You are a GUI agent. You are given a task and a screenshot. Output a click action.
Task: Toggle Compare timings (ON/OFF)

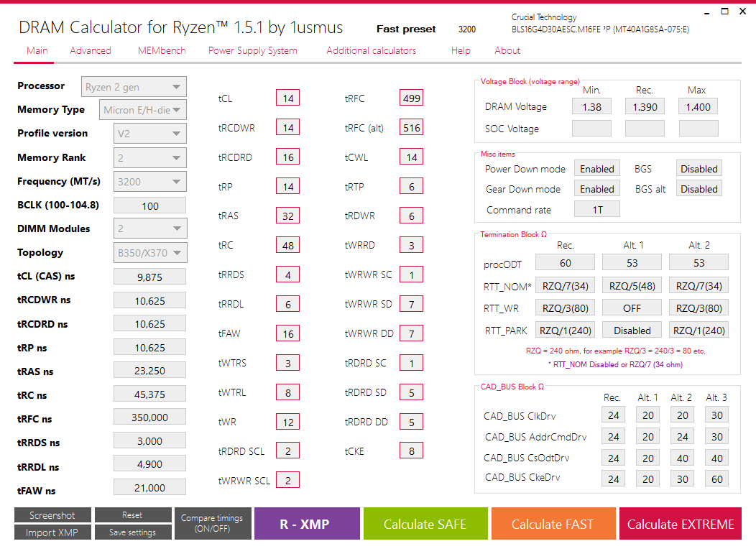[x=213, y=524]
